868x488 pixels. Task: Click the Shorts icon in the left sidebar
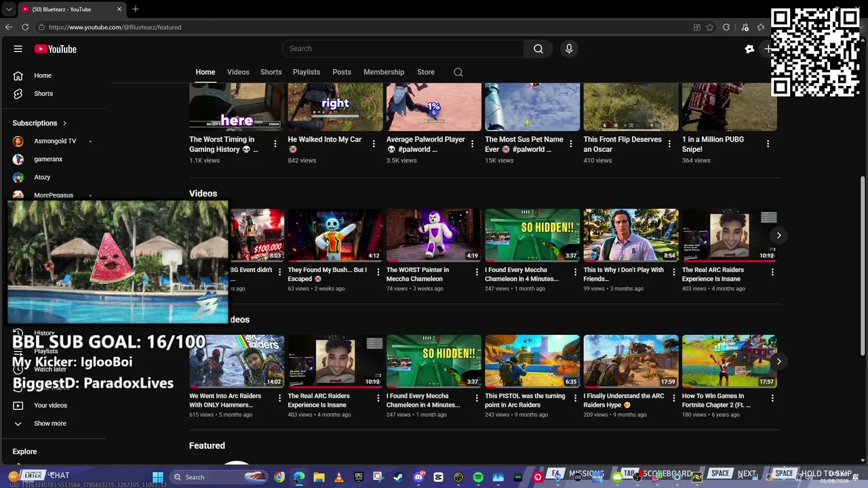(x=18, y=94)
